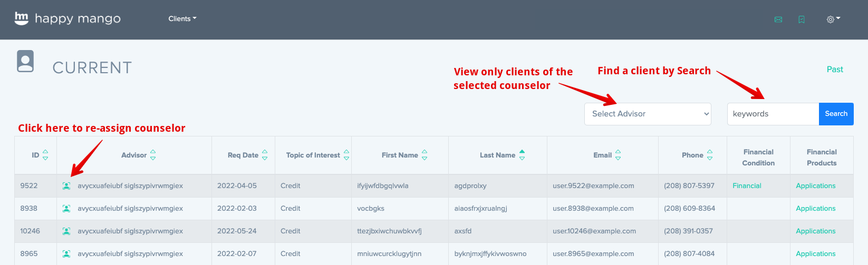Screen dimensions: 868x265
Task: Click request date 2022-02-07
Action: [237, 253]
